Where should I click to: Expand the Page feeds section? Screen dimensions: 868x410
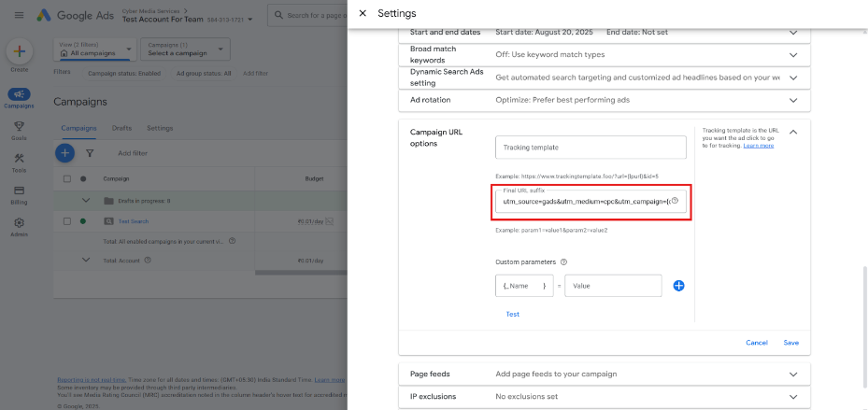pyautogui.click(x=792, y=374)
